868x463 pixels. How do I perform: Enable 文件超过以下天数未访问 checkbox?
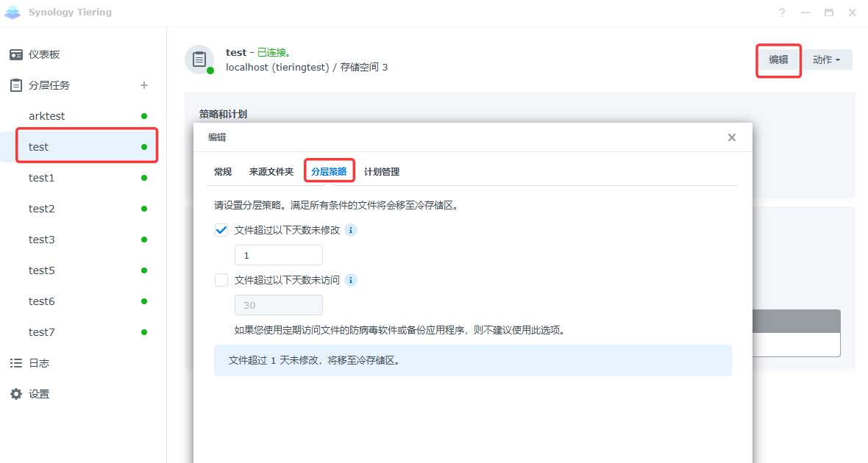coord(221,280)
